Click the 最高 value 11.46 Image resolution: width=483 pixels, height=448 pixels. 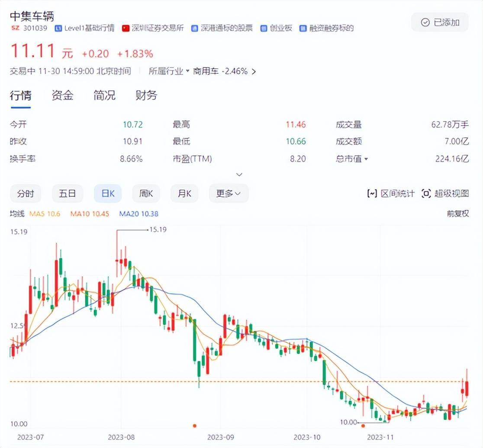[x=296, y=125]
